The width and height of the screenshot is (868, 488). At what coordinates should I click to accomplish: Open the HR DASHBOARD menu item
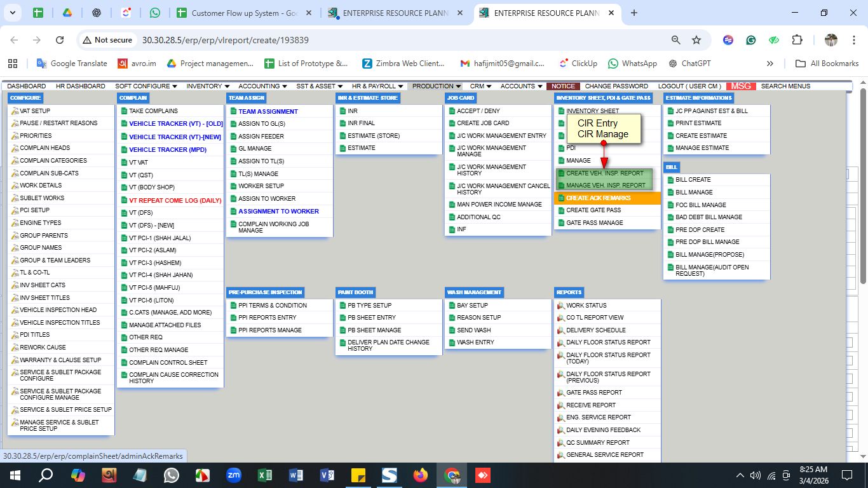coord(81,86)
